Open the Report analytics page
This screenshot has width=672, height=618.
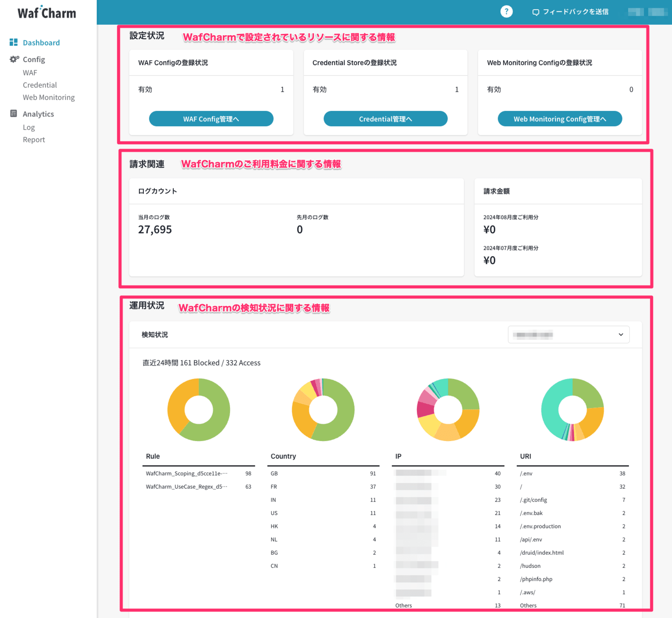click(34, 140)
